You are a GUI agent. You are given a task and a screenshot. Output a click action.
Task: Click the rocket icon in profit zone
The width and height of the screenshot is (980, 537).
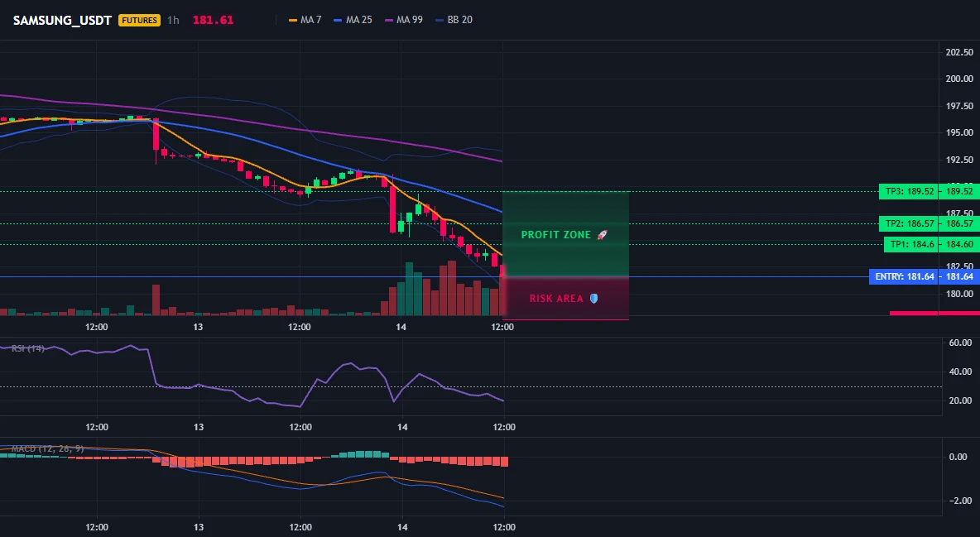point(602,235)
